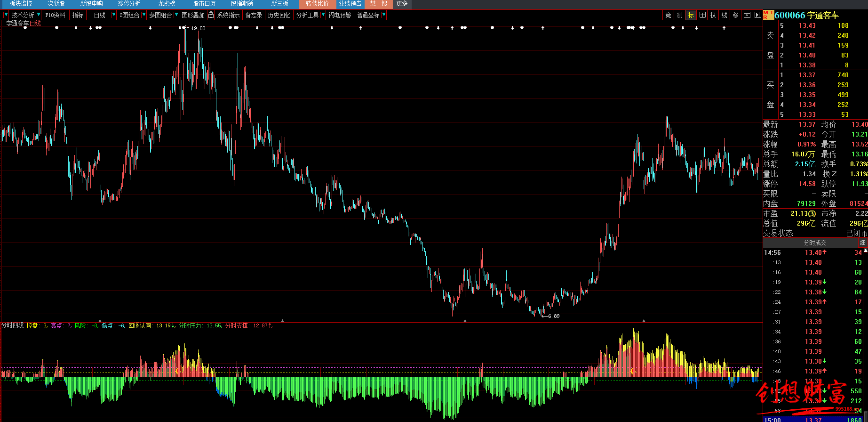Click the 移 move icon
The image size is (868, 422).
[x=736, y=15]
